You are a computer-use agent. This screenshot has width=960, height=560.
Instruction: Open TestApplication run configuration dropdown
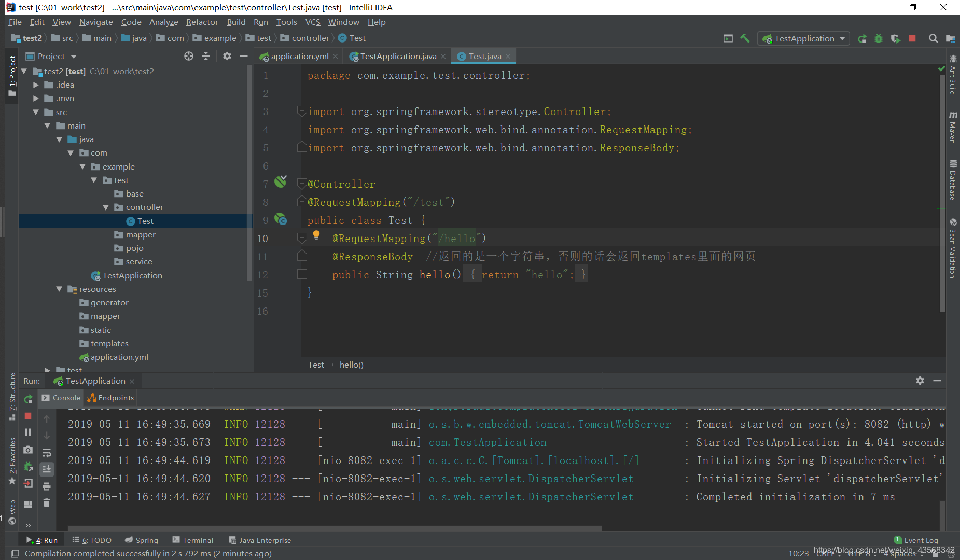804,38
